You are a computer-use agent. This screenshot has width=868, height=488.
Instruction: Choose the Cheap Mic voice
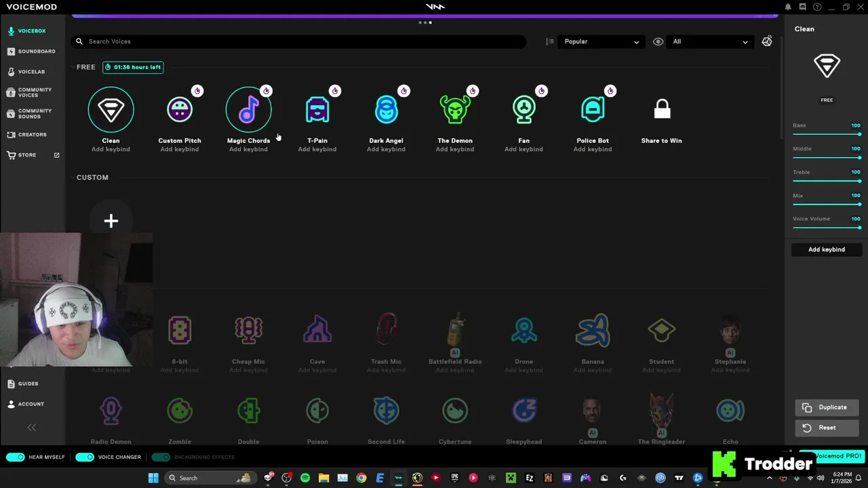pyautogui.click(x=248, y=331)
